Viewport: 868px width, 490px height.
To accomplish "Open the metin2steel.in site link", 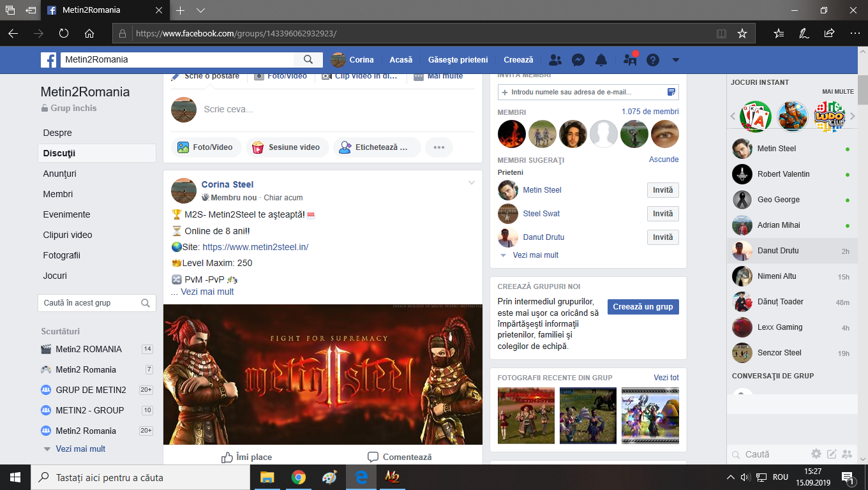I will click(x=255, y=247).
